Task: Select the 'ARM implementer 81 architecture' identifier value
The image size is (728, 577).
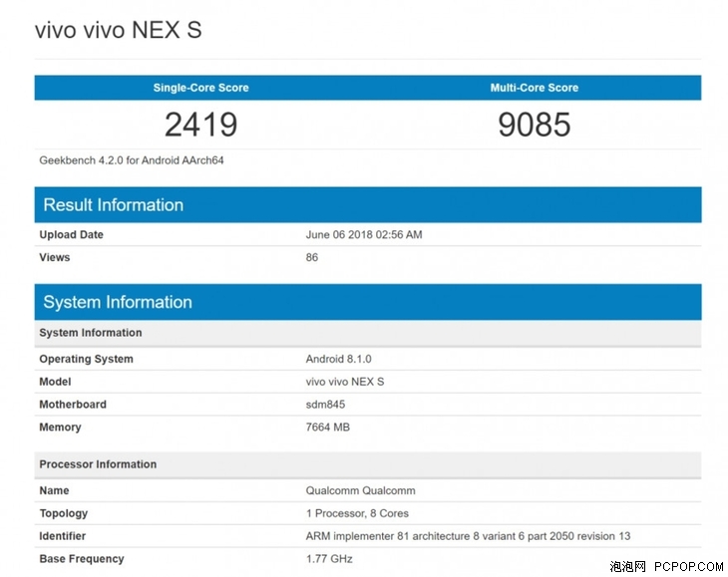Action: [x=468, y=536]
